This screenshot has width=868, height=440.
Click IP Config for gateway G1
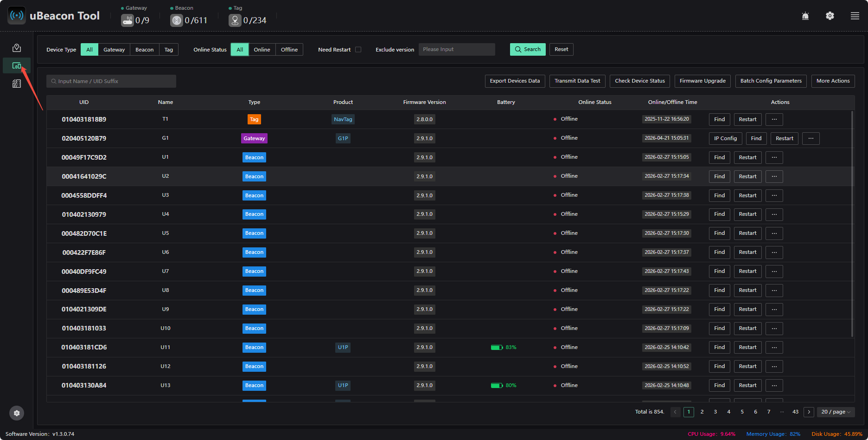(x=726, y=138)
